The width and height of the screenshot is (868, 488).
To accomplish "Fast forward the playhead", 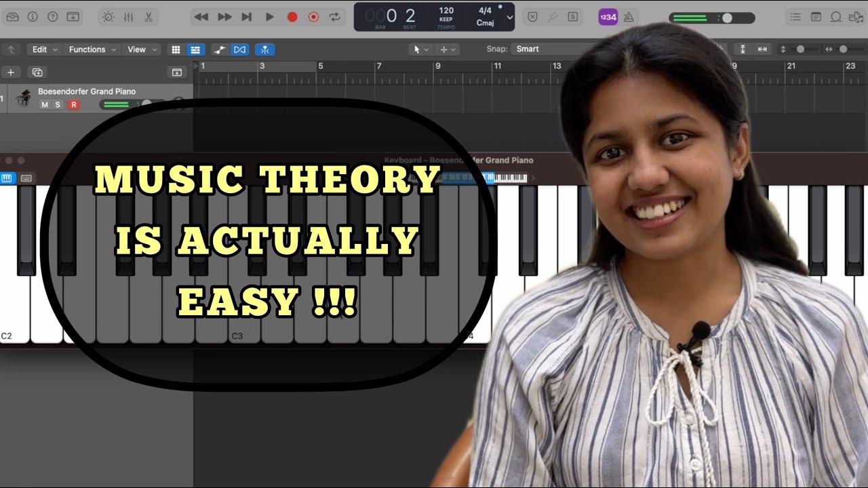I will pyautogui.click(x=224, y=17).
